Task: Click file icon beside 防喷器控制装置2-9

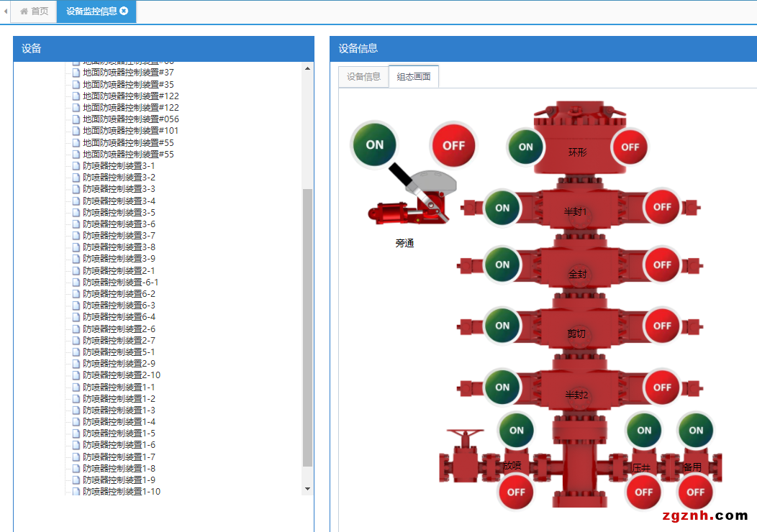Action: click(x=76, y=364)
